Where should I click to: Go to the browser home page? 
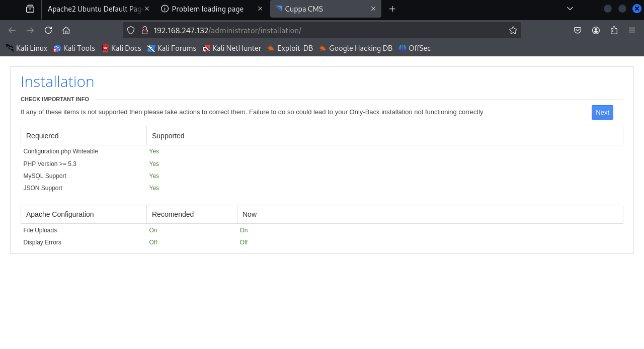(66, 30)
